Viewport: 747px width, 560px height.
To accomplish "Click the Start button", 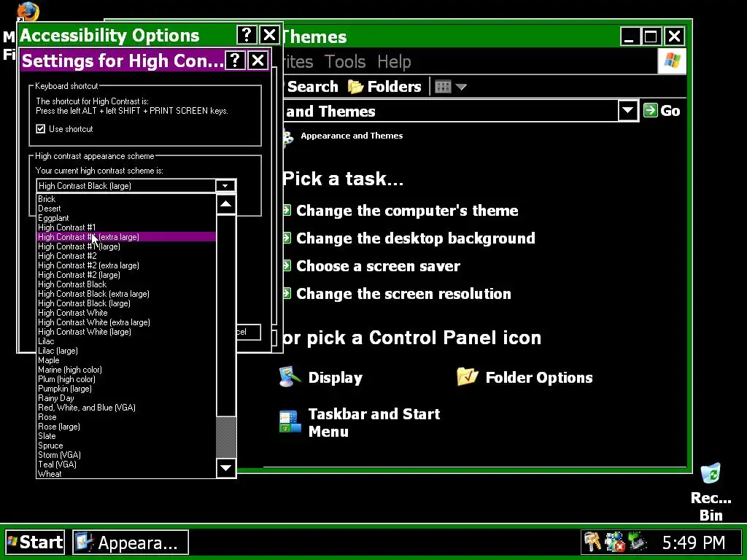I will click(x=35, y=542).
